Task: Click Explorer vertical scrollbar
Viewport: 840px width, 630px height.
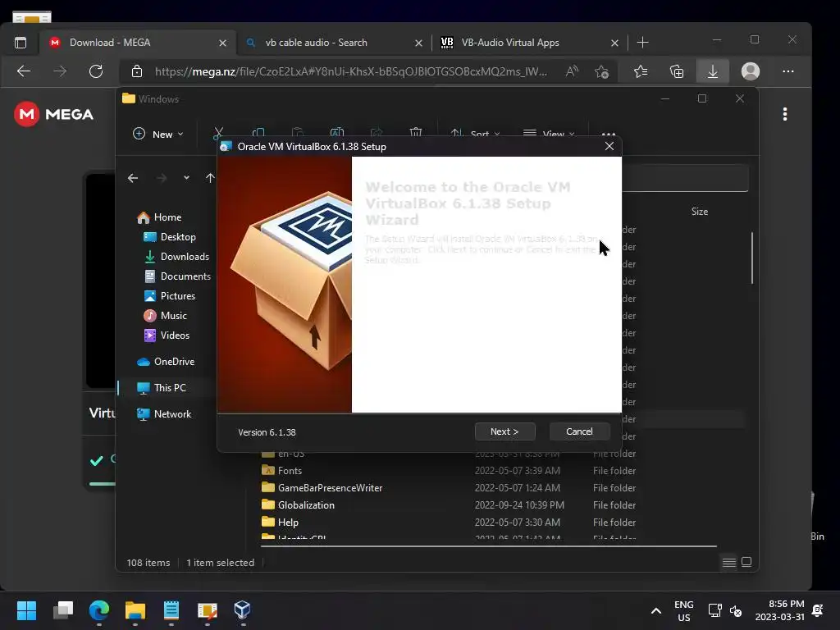Action: (752, 258)
